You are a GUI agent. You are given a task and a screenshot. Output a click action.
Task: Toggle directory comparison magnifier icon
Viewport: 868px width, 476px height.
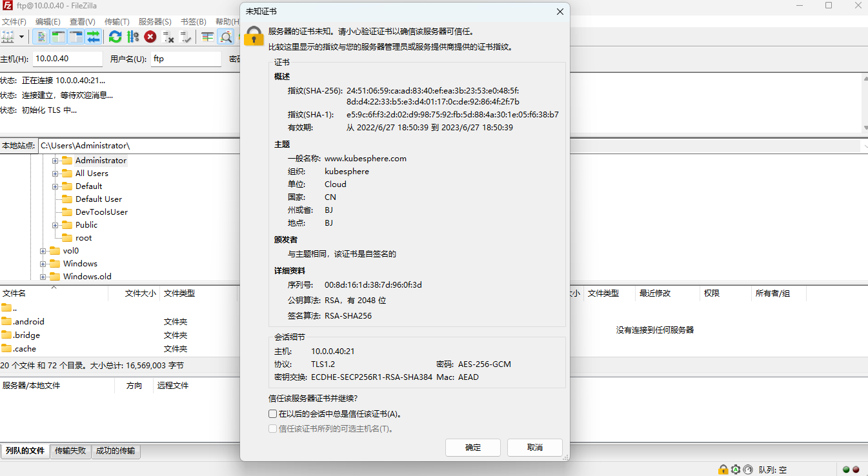pos(225,37)
